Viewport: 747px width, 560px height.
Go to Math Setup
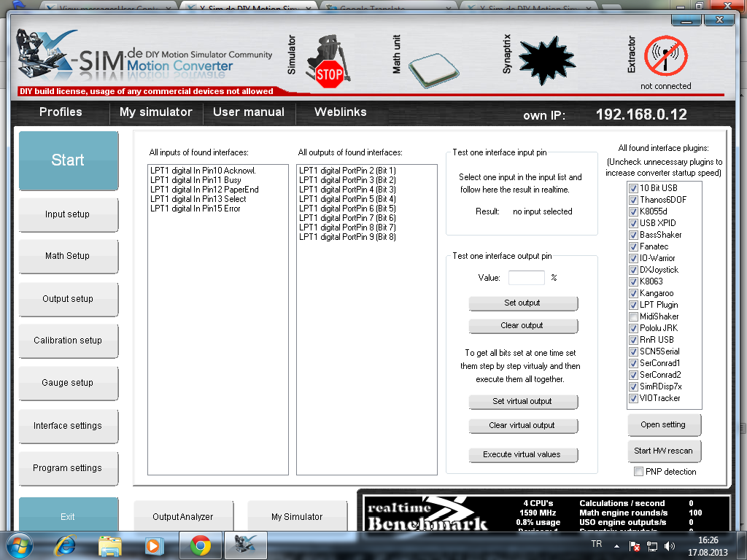[68, 256]
